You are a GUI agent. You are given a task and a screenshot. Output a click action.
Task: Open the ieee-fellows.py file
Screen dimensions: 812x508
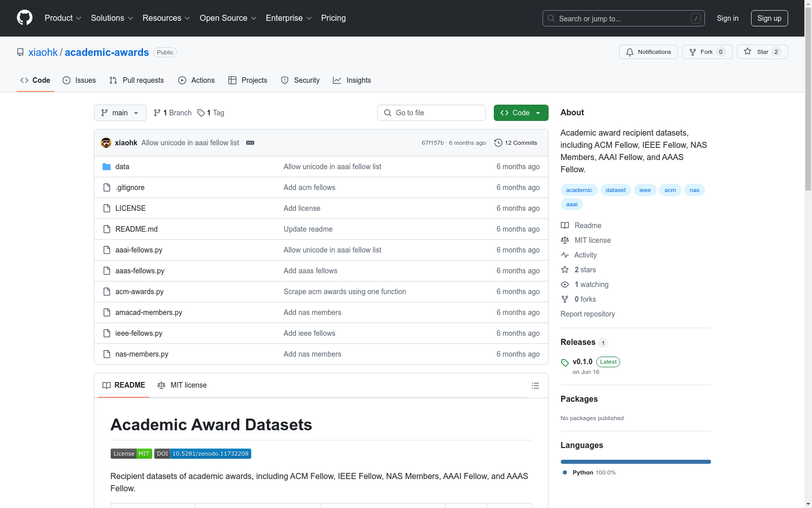(139, 333)
